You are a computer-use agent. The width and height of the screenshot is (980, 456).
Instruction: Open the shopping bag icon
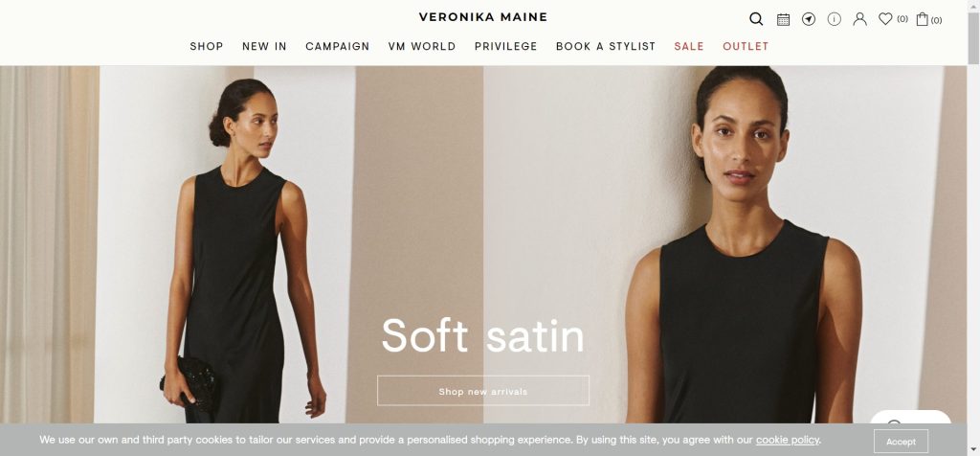(x=922, y=19)
